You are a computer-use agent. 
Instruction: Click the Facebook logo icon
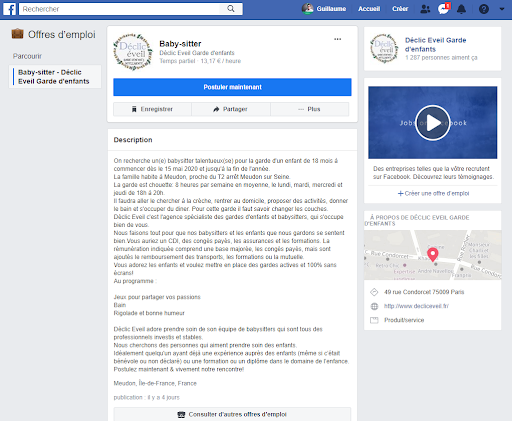coord(9,9)
